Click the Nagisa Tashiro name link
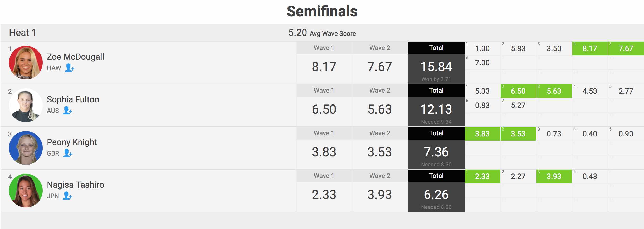This screenshot has height=229, width=644. 75,185
